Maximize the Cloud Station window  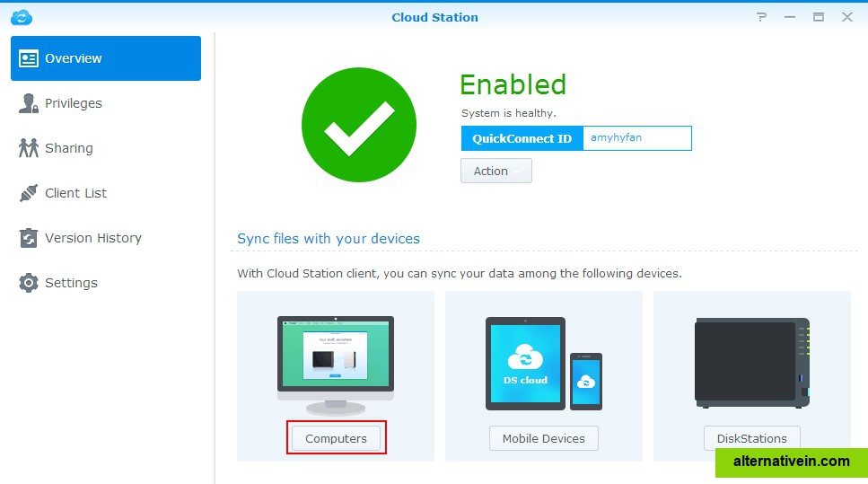(x=818, y=17)
